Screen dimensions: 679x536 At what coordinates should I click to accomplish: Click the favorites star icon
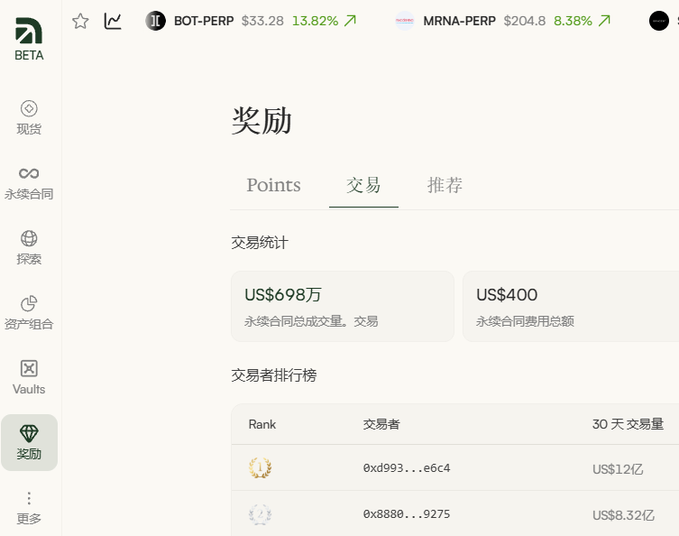[81, 21]
